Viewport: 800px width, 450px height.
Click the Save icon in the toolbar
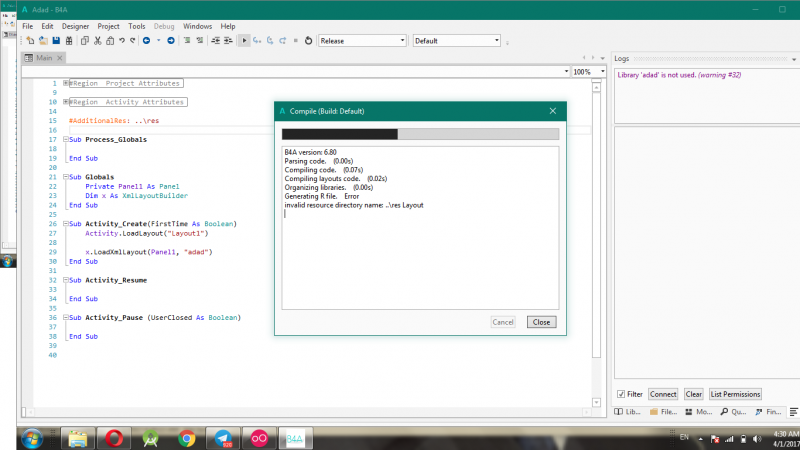click(57, 41)
